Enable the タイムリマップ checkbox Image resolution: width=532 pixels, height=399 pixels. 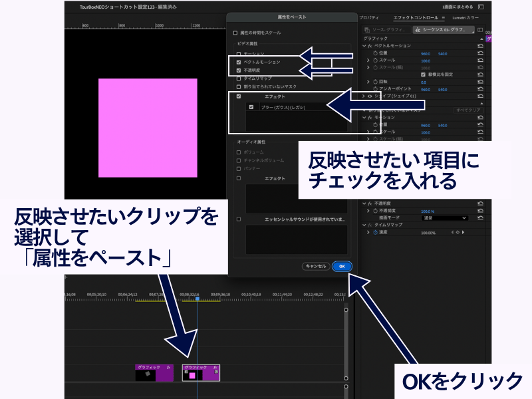[x=239, y=78]
